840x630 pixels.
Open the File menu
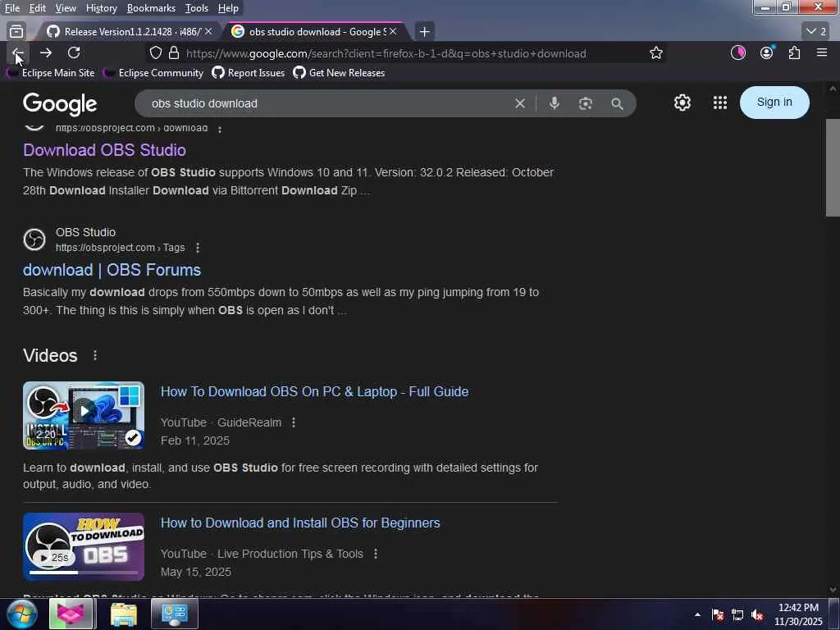12,8
